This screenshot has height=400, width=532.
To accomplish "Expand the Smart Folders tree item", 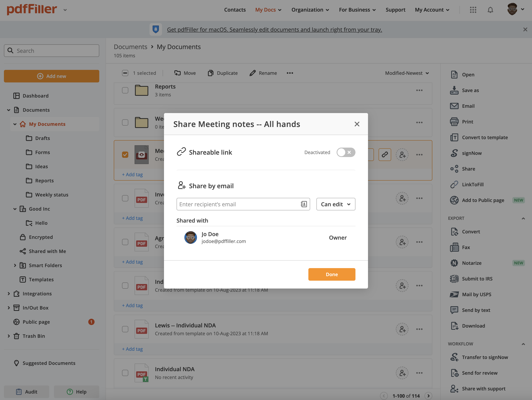I will point(15,265).
